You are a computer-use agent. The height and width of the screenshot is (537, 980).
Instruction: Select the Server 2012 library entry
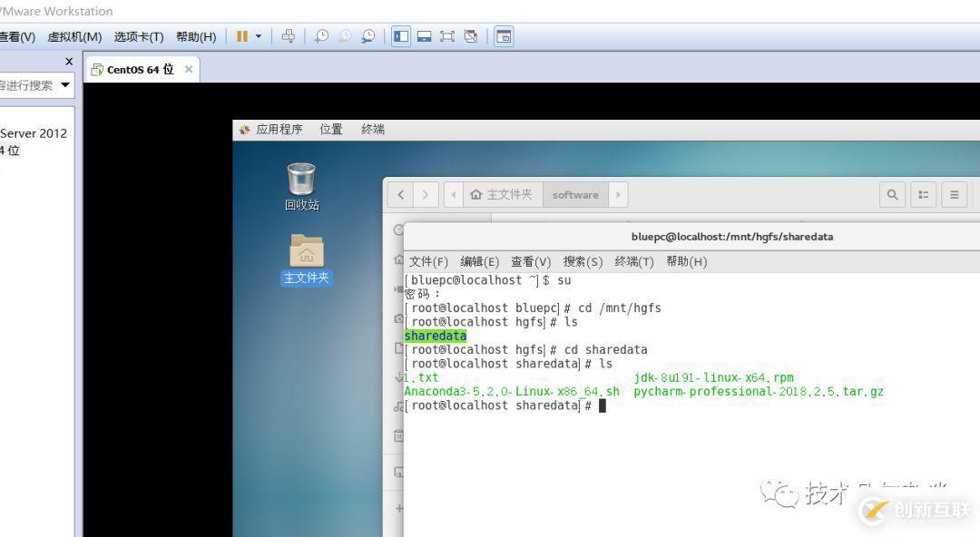[34, 133]
